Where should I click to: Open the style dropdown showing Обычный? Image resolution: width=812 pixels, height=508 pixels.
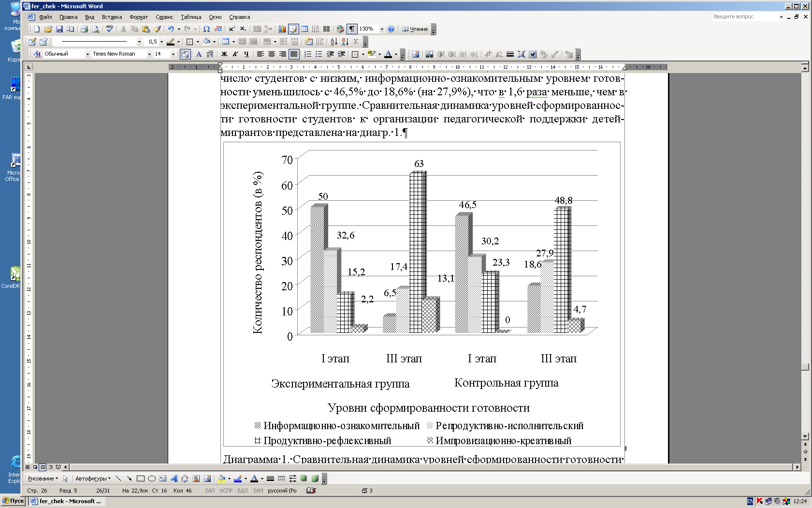click(x=87, y=54)
